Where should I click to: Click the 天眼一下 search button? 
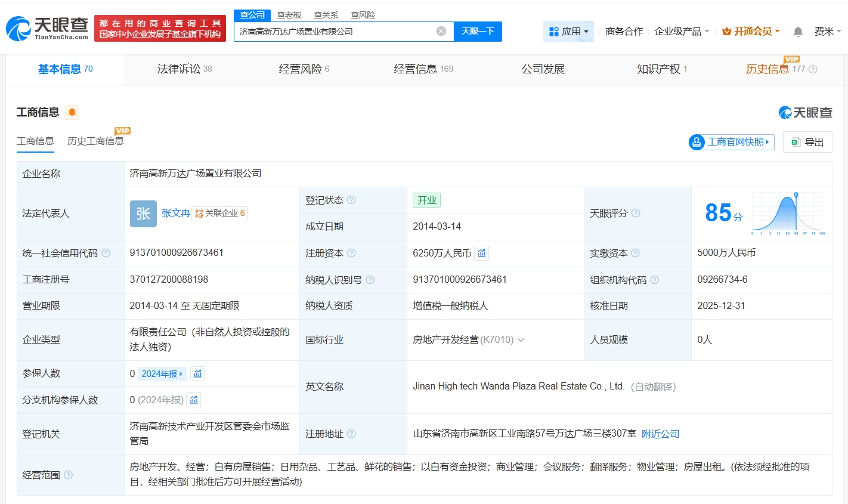click(x=478, y=31)
